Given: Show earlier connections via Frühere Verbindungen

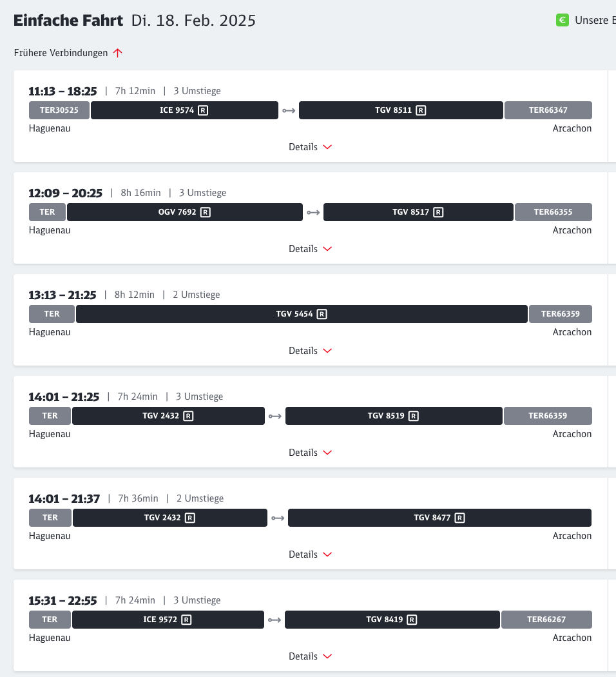Looking at the screenshot, I should point(61,54).
